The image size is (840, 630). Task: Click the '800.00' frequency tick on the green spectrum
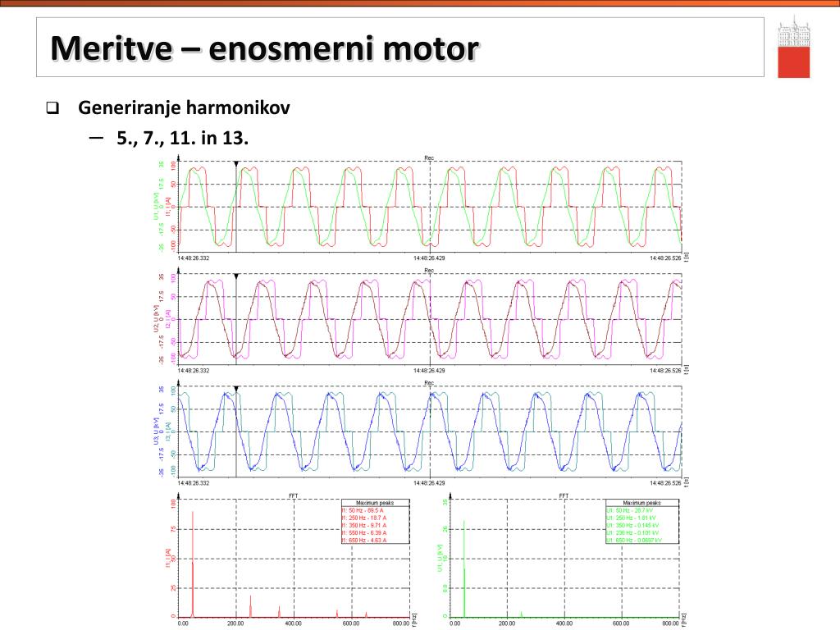click(x=670, y=623)
